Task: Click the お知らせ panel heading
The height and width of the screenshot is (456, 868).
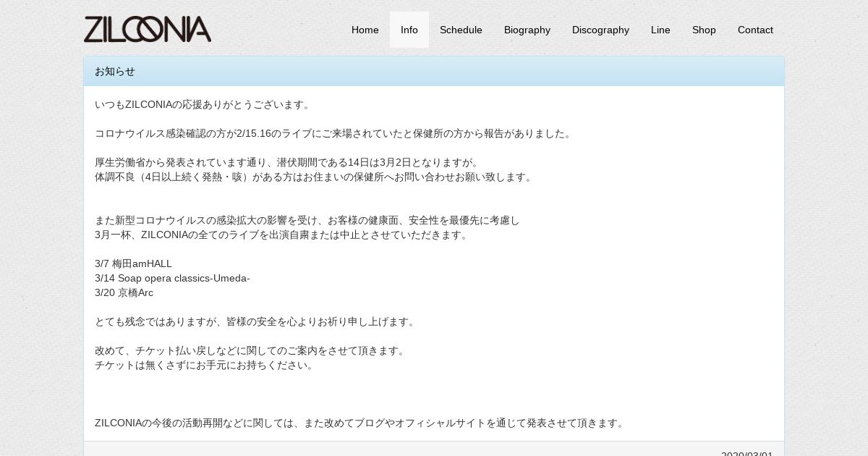Action: click(434, 71)
